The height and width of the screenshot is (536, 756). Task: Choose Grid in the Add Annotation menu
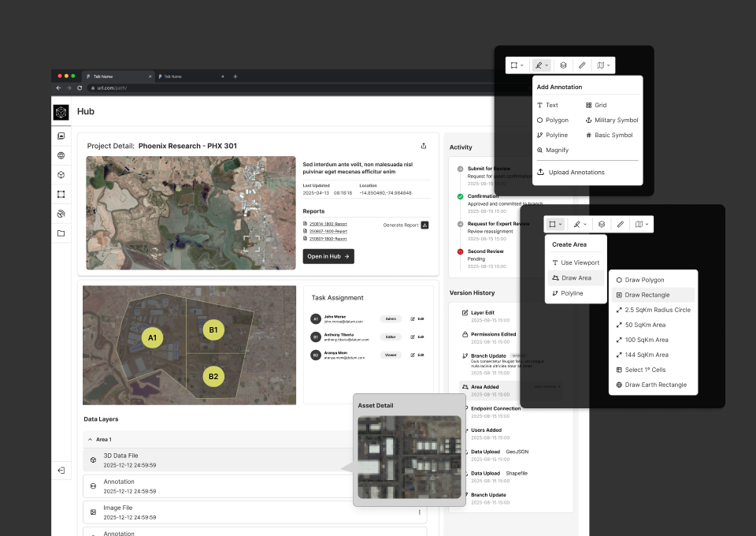tap(596, 105)
